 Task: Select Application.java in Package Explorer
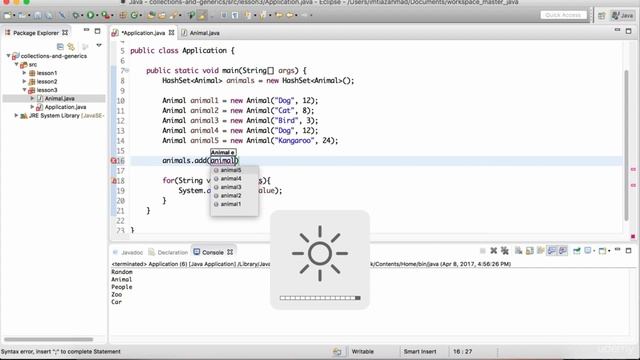click(x=65, y=107)
